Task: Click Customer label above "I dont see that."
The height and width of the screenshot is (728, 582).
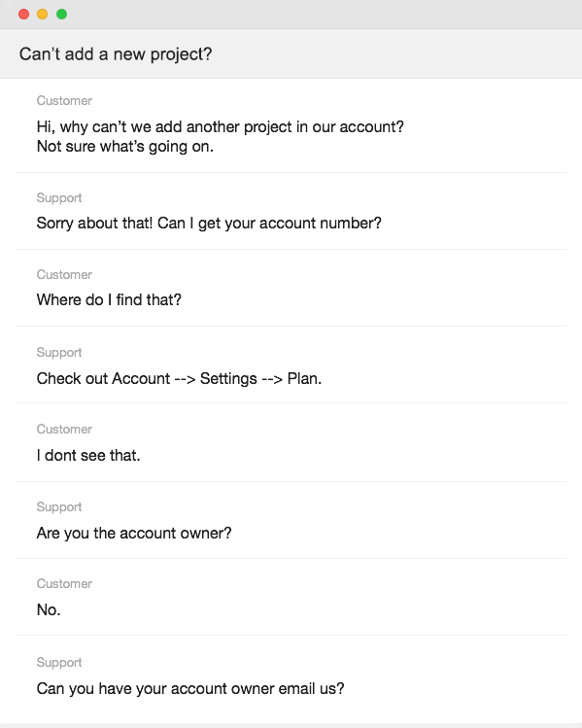Action: (x=64, y=430)
